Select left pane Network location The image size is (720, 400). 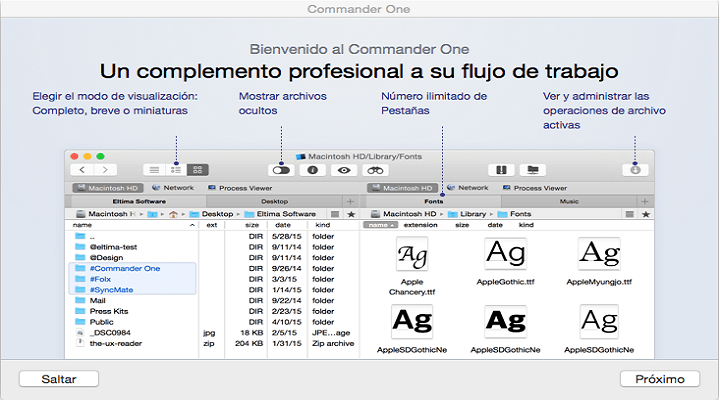173,188
